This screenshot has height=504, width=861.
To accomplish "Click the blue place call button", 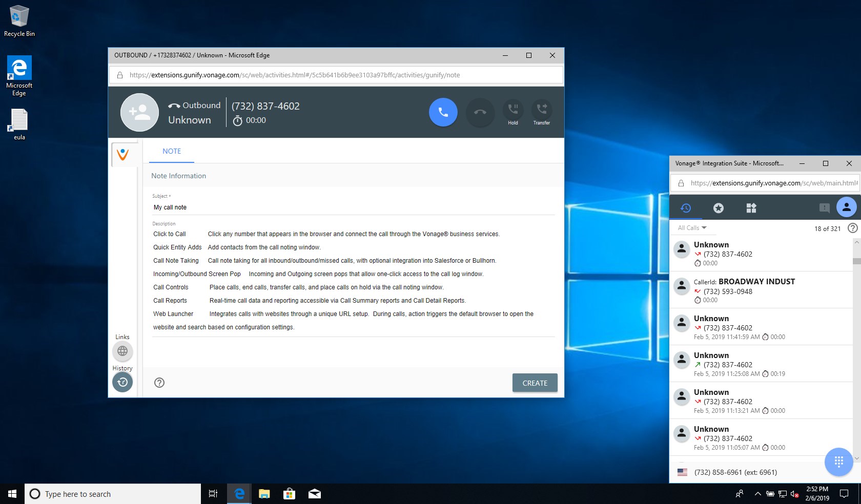I will [443, 112].
